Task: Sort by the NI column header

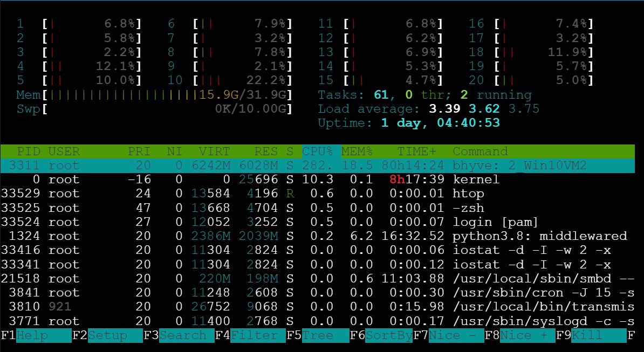Action: 175,151
